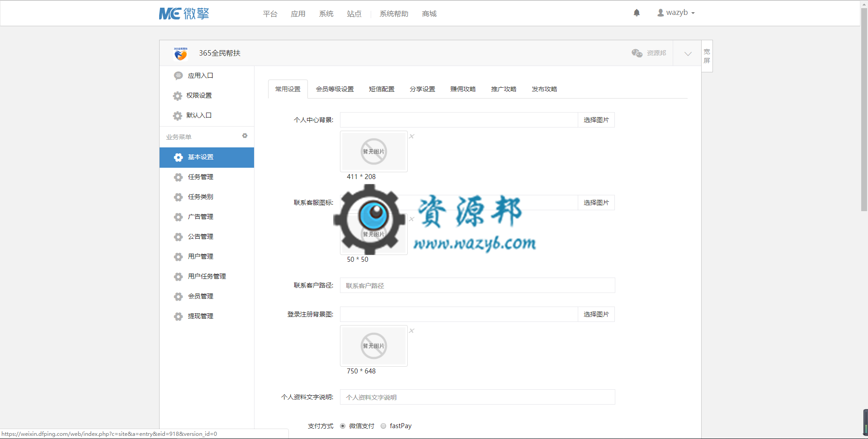868x439 pixels.
Task: Click the MC 微擎 logo
Action: [184, 14]
